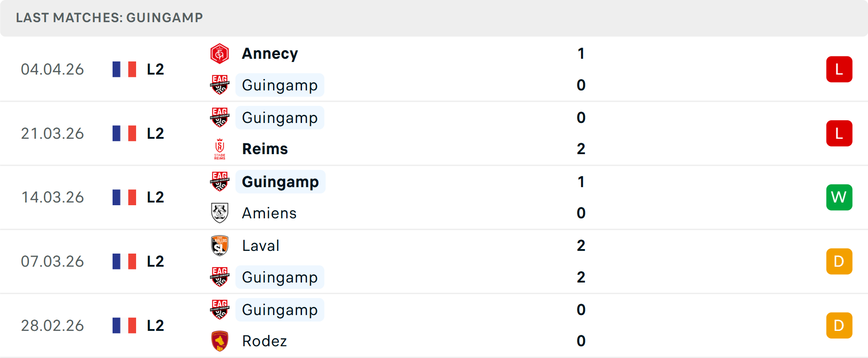The height and width of the screenshot is (358, 868).
Task: Click the French flag next to 04.04.26
Action: [124, 69]
